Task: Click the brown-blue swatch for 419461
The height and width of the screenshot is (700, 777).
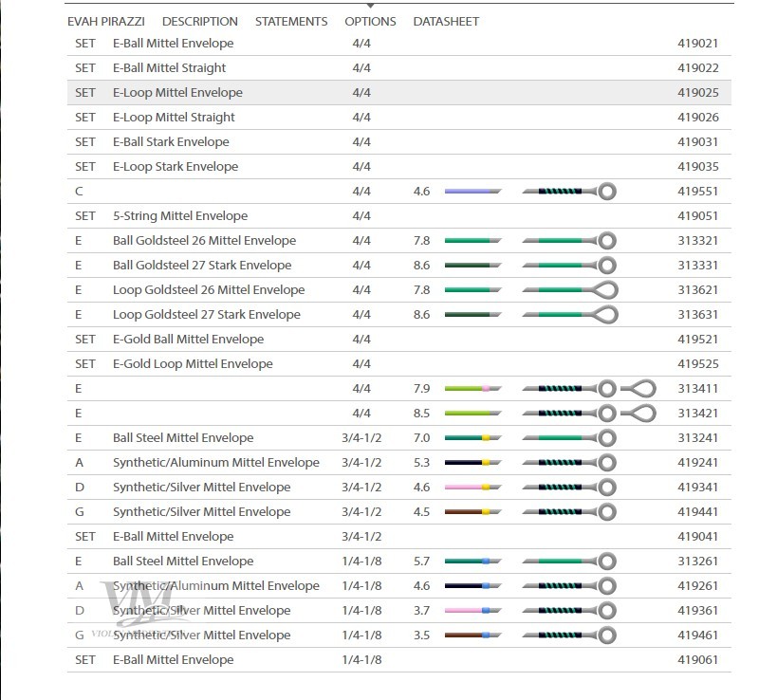Action: pyautogui.click(x=473, y=636)
